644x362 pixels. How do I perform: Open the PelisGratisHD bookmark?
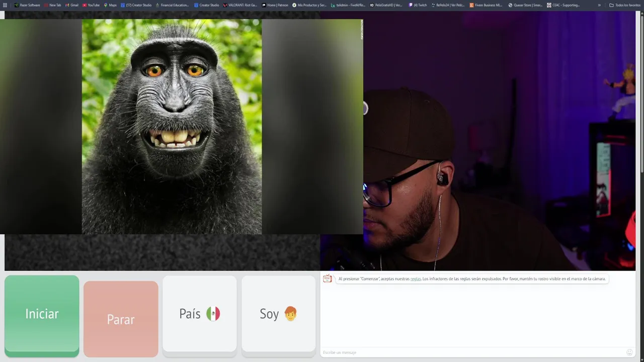pyautogui.click(x=386, y=5)
